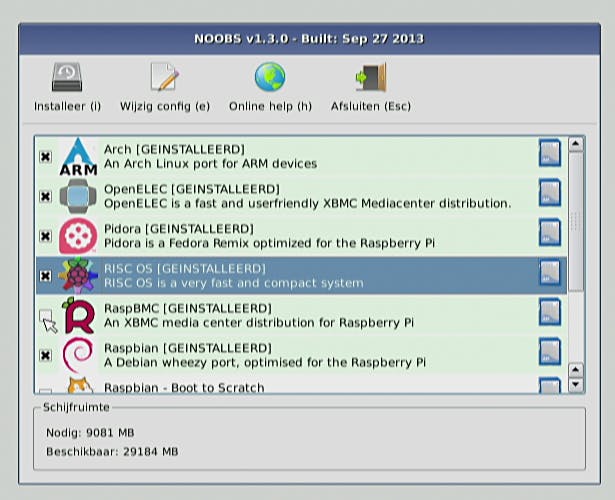Screen dimensions: 615x500
Task: Click 'Pidora is a Fedora Remix' description
Action: click(x=269, y=243)
